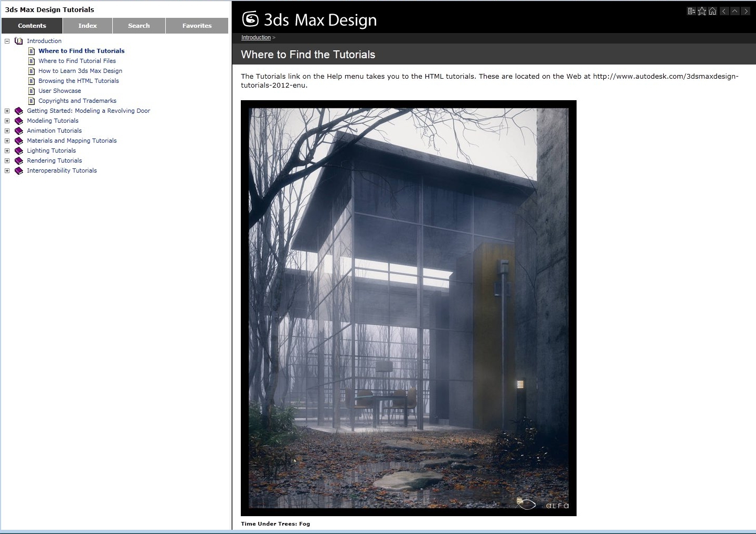Expand the Rendering Tutorials node
756x534 pixels.
[x=7, y=161]
